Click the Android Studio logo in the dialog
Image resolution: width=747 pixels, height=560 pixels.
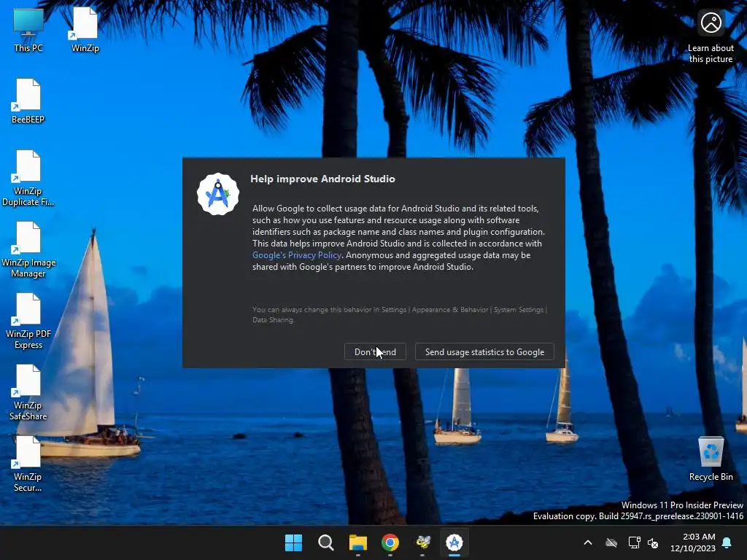(x=217, y=194)
